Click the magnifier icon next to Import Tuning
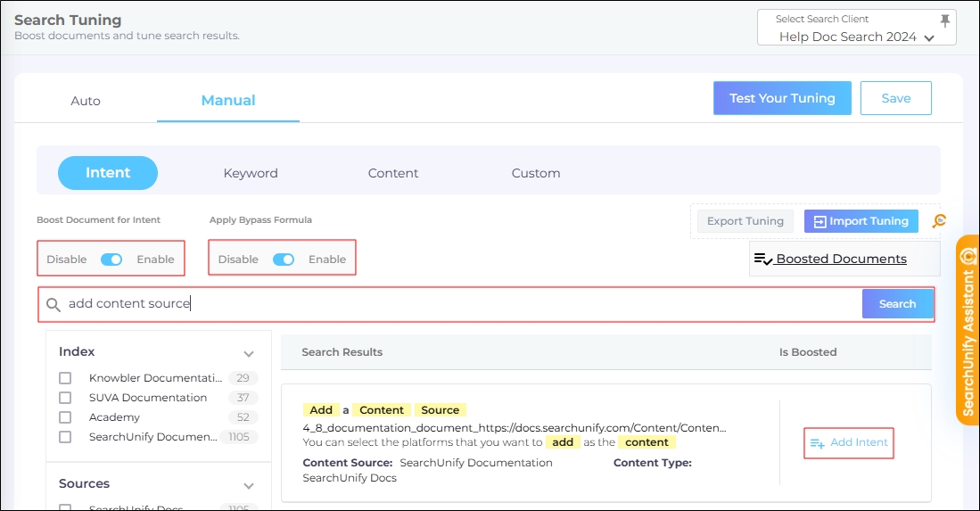Screen dimensions: 980x511 pyautogui.click(x=938, y=221)
